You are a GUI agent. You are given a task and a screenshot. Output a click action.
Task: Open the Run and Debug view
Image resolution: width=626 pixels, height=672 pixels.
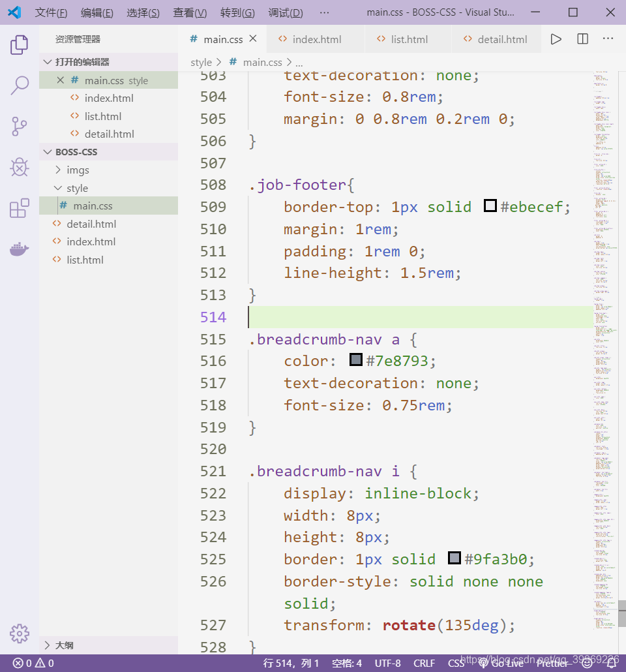point(19,168)
